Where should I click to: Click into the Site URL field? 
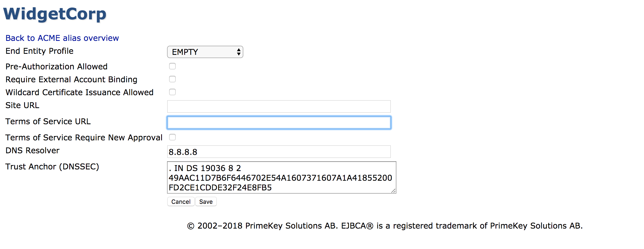[279, 106]
